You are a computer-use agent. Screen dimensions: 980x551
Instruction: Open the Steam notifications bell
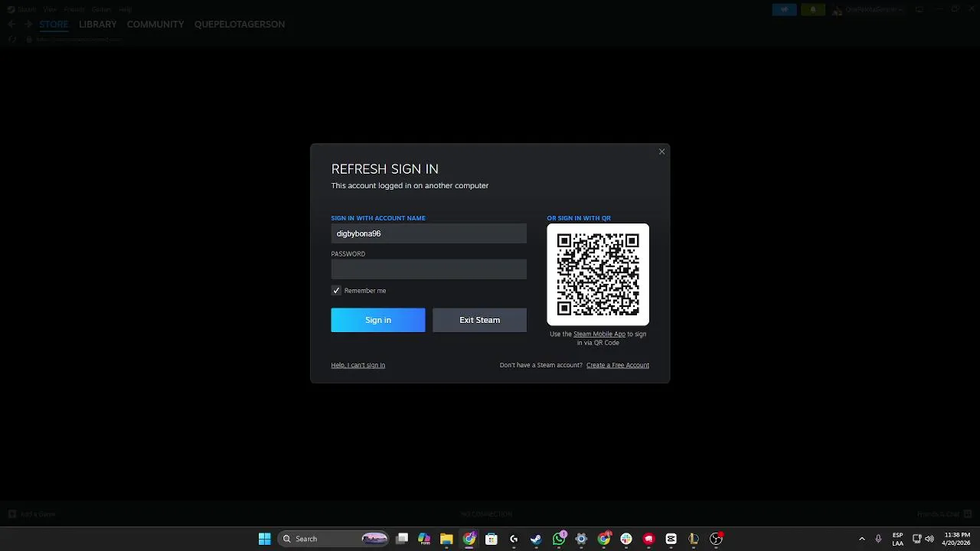812,10
